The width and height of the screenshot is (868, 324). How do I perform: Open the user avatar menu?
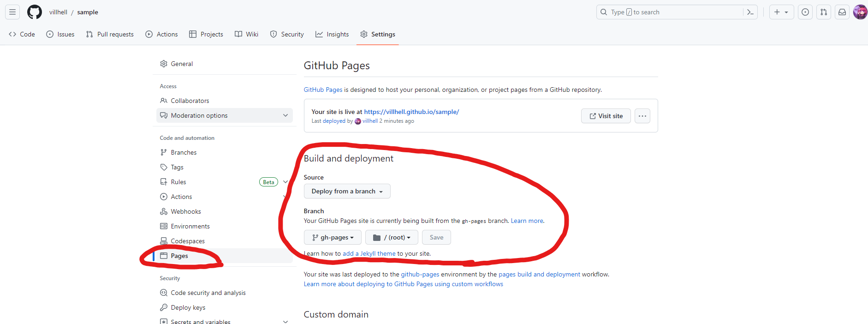(860, 12)
